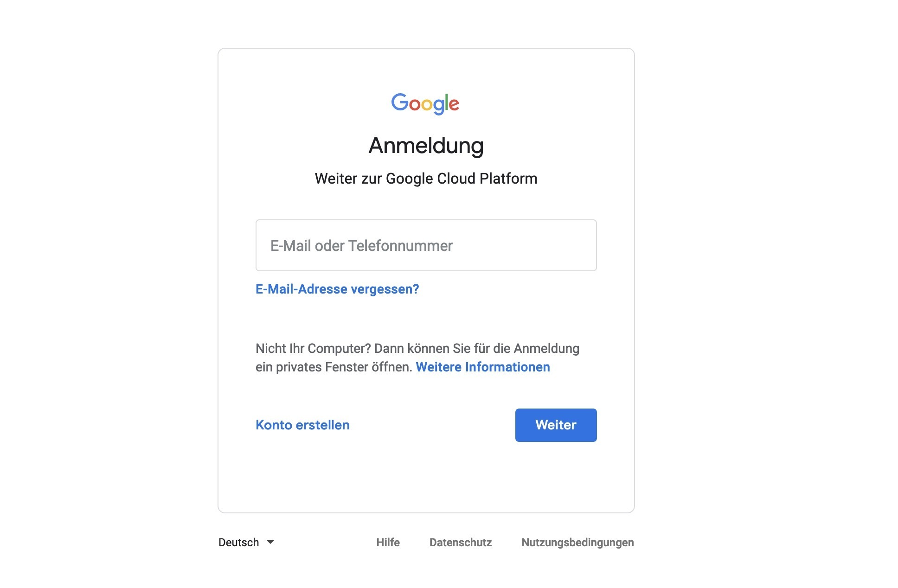Image resolution: width=898 pixels, height=588 pixels.
Task: Click the red e in the Google logo
Action: pos(454,105)
